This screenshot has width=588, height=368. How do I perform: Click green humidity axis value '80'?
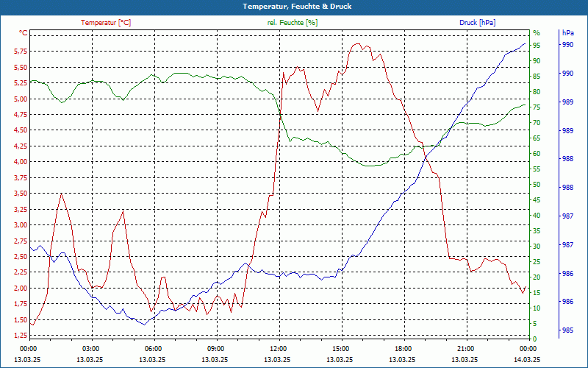pyautogui.click(x=537, y=92)
